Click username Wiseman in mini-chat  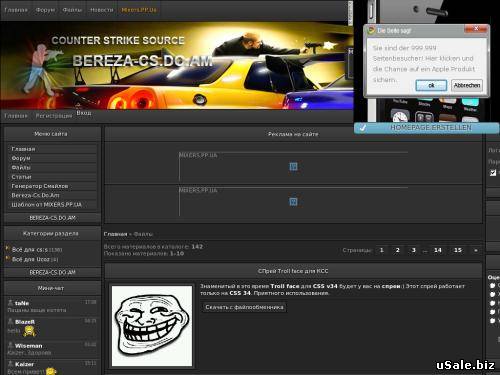(x=29, y=346)
